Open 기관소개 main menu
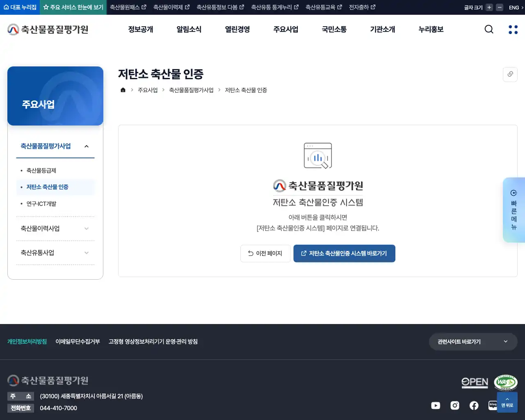Screen dimensions: 525x420 point(383,30)
